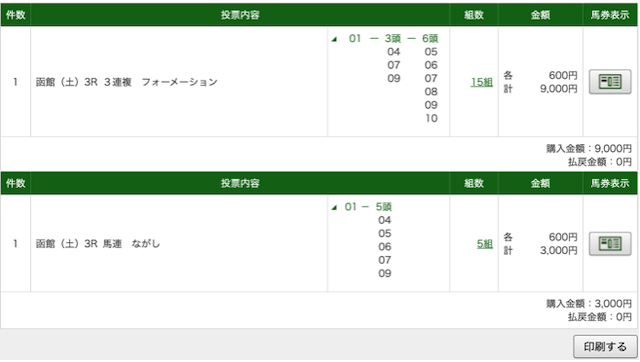The height and width of the screenshot is (362, 640).
Task: Click 組数 header above the 15組 link
Action: pos(473,15)
